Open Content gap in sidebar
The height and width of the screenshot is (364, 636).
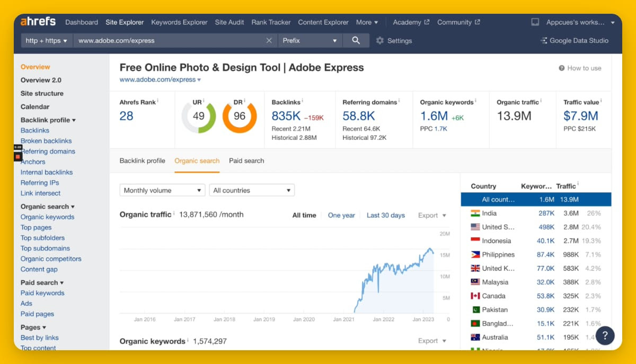pyautogui.click(x=39, y=269)
